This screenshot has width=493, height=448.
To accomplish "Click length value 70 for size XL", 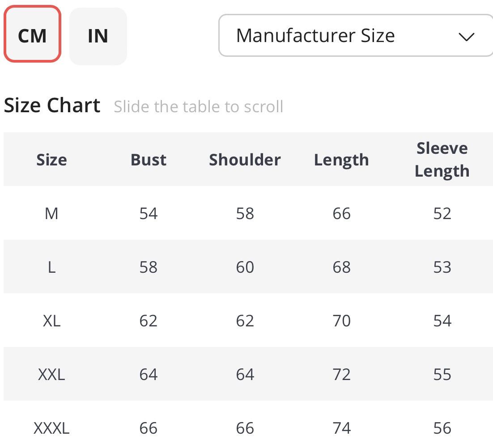I will pyautogui.click(x=341, y=321).
